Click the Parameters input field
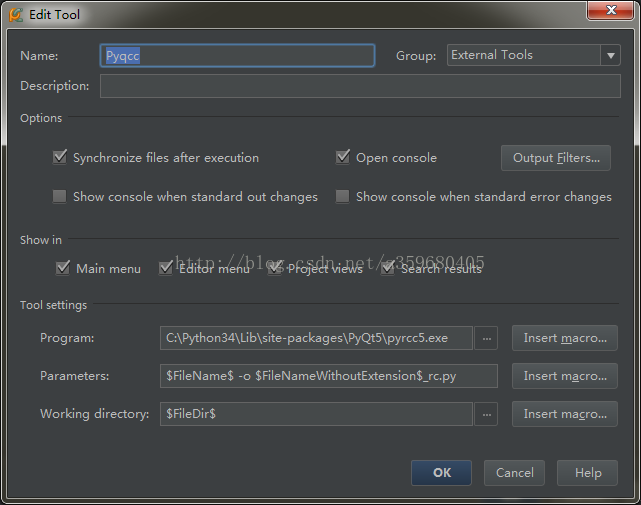Screen dimensions: 641x505 [329, 376]
